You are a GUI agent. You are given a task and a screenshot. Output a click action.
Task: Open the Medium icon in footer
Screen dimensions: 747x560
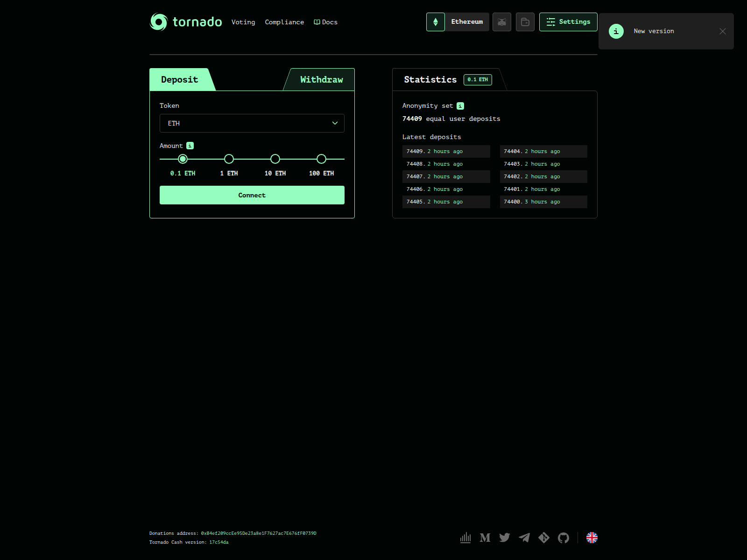click(x=485, y=538)
